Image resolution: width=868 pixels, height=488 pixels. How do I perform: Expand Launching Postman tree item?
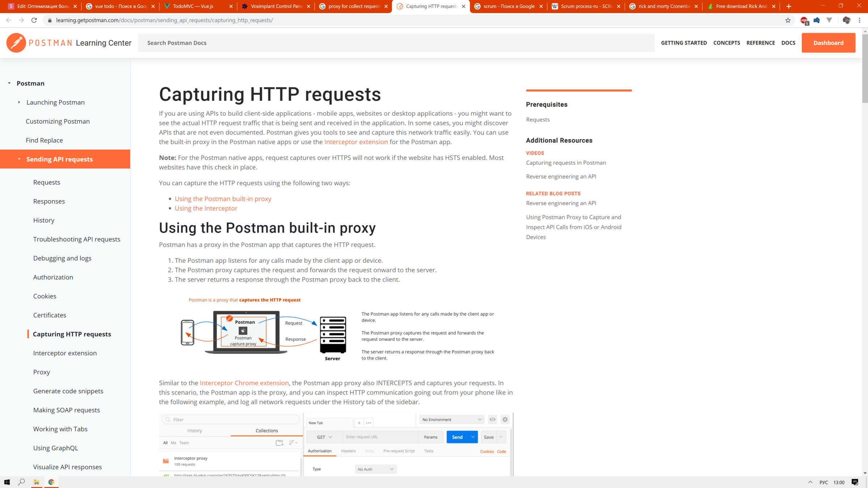(x=19, y=102)
